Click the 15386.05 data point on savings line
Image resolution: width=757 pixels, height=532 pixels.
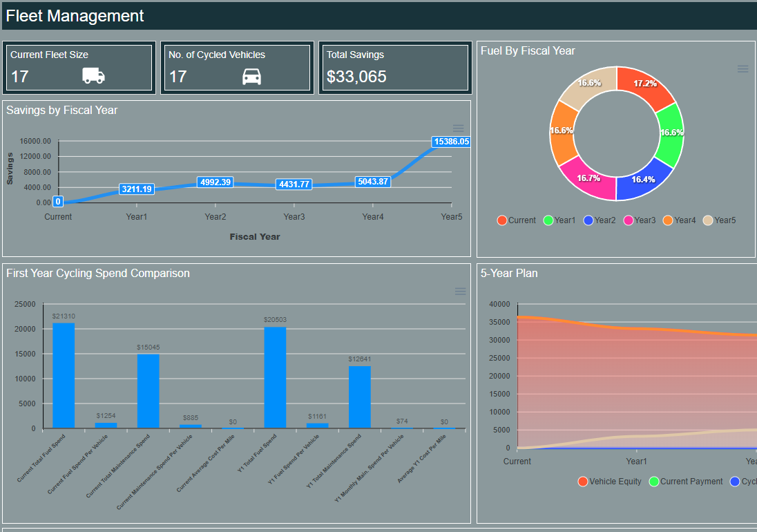click(451, 142)
